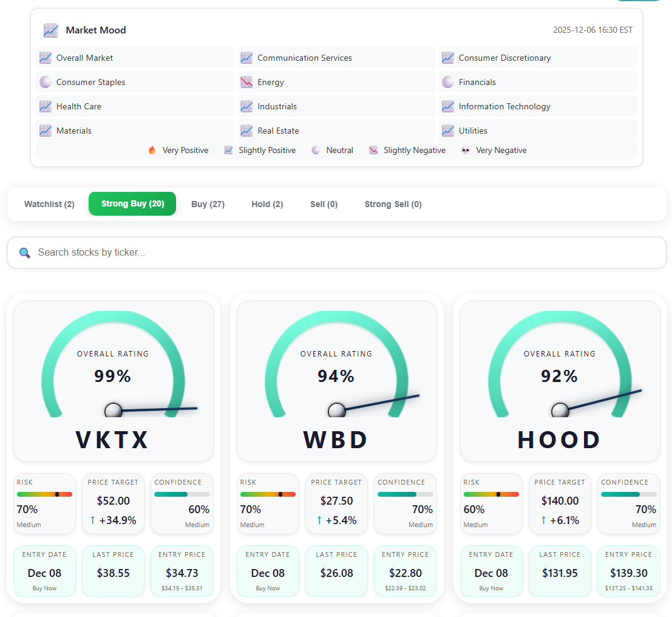
Task: Click the Consumer Staples neutral orb icon
Action: (46, 82)
